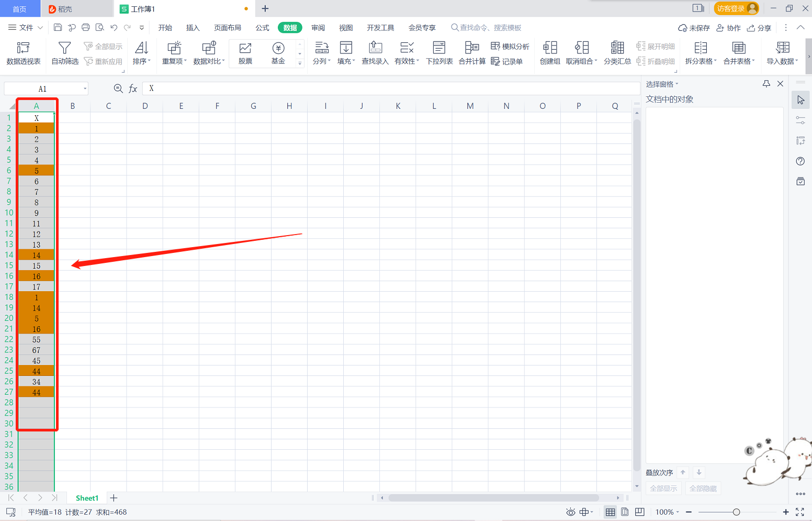Expand the Name Box dropdown arrow

click(85, 88)
